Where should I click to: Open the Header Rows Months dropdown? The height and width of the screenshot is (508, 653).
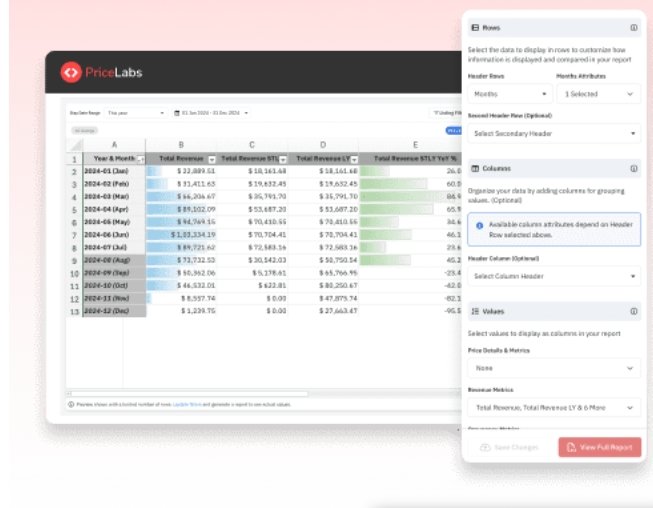click(x=508, y=94)
